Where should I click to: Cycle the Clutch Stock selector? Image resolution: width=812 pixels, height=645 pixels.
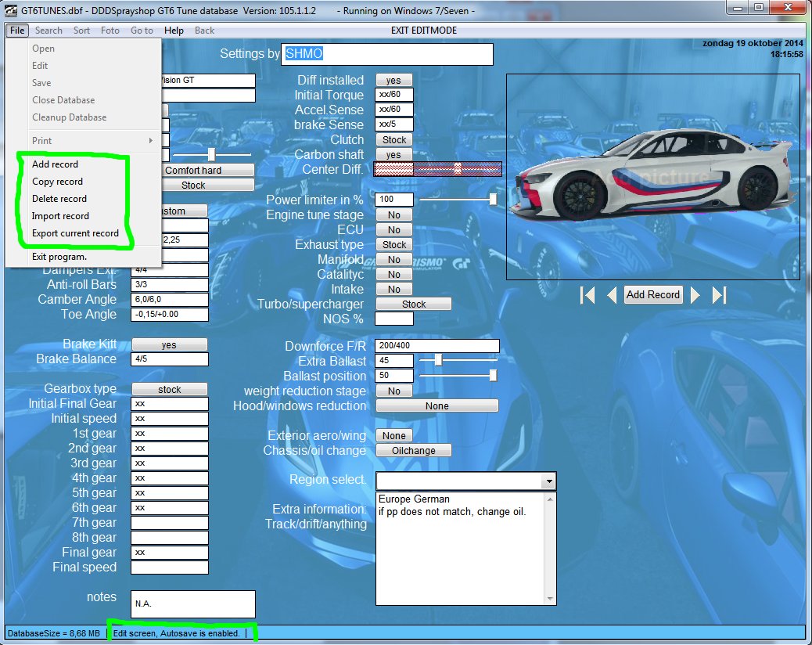click(394, 140)
